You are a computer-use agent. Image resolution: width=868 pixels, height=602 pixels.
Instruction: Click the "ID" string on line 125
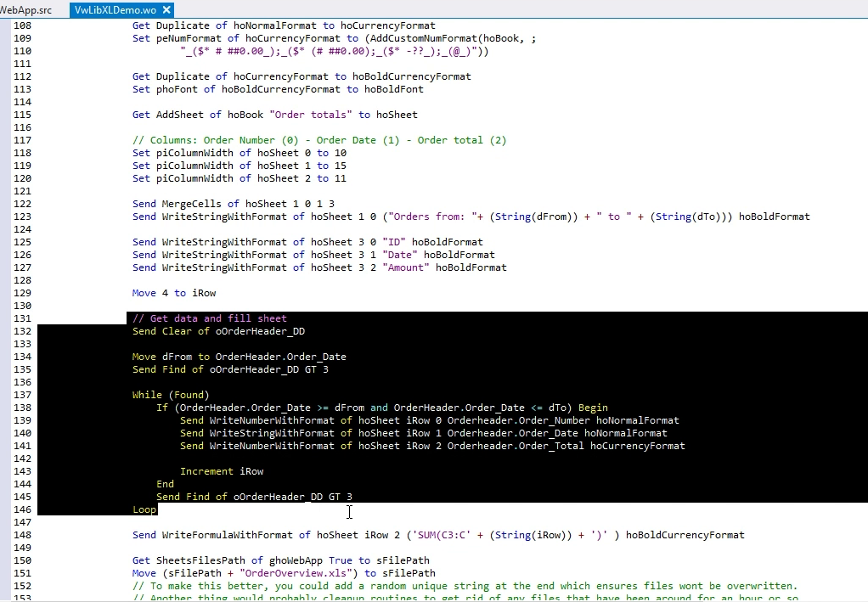pos(394,242)
